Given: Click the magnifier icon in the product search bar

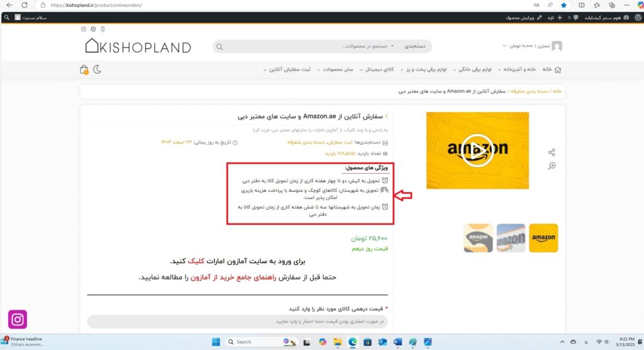Looking at the screenshot, I should 220,47.
